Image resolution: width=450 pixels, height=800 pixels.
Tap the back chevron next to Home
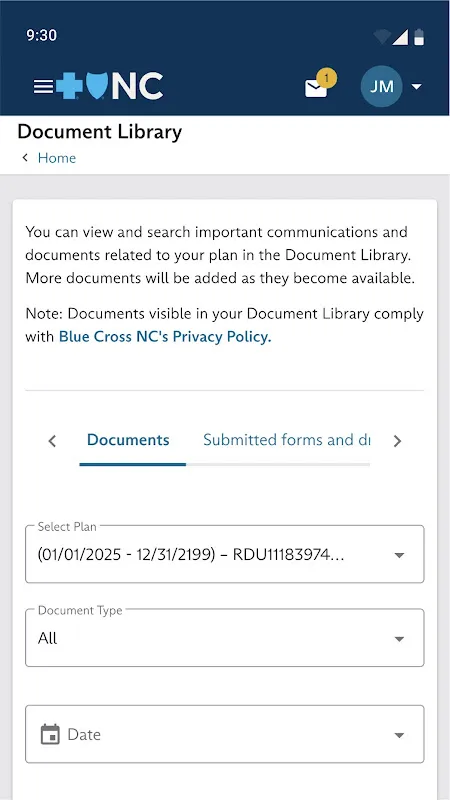(x=25, y=158)
